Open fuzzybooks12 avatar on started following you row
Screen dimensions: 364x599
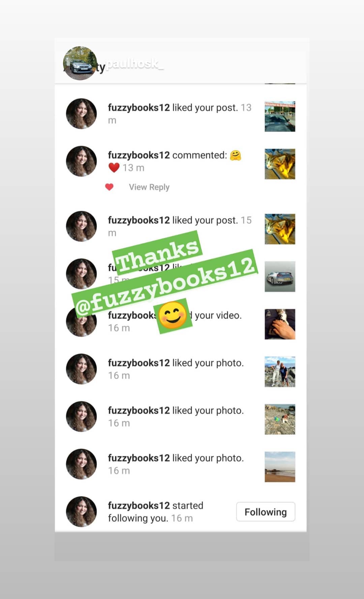(x=81, y=512)
